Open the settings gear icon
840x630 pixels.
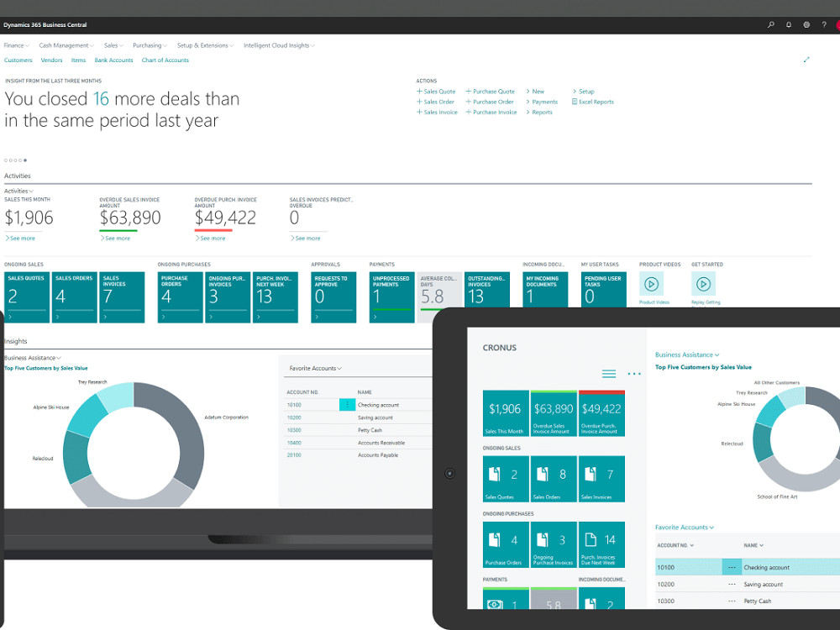pos(806,25)
